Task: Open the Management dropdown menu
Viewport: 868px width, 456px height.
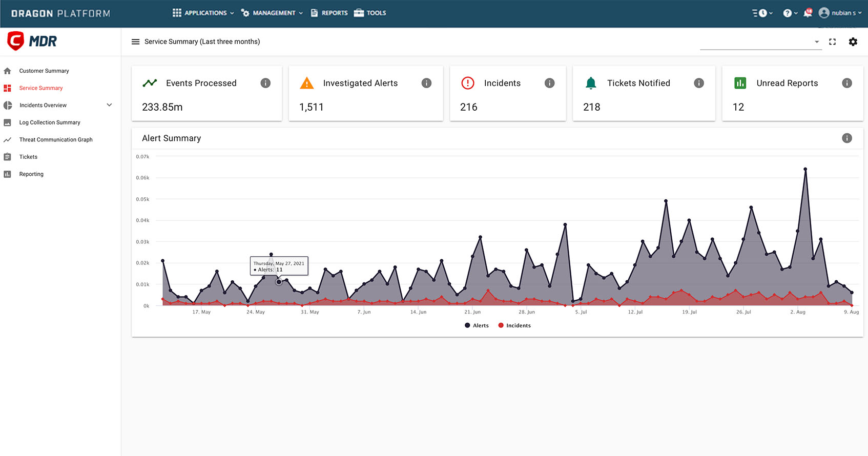Action: [272, 13]
